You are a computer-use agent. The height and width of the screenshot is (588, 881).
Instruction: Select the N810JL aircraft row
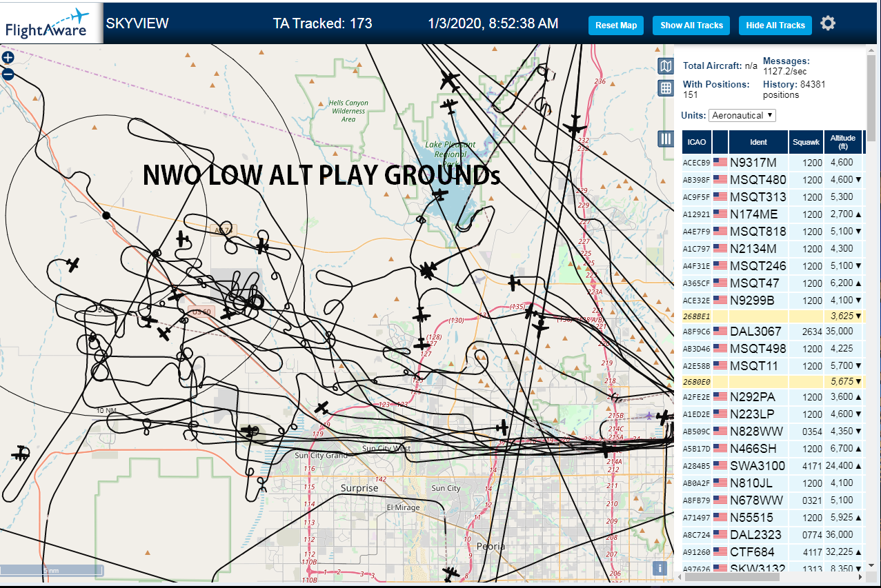773,483
